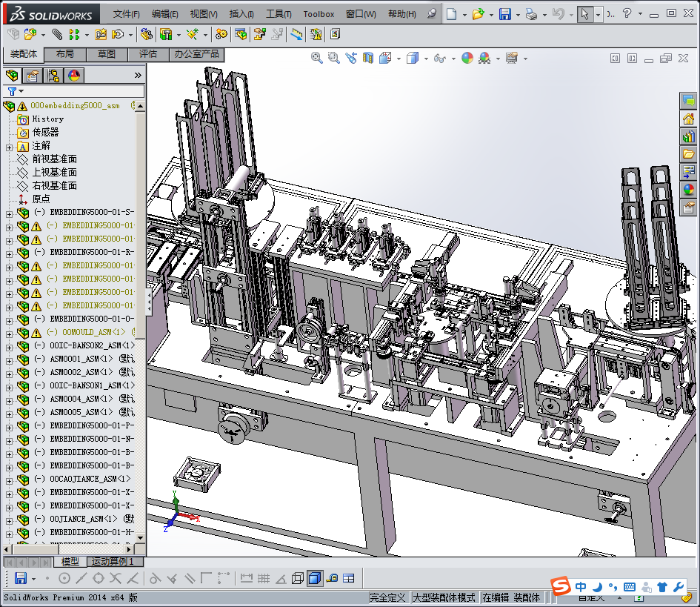Expand the OOMOULD_ASM<1> tree node
This screenshot has width=700, height=607.
coord(9,333)
